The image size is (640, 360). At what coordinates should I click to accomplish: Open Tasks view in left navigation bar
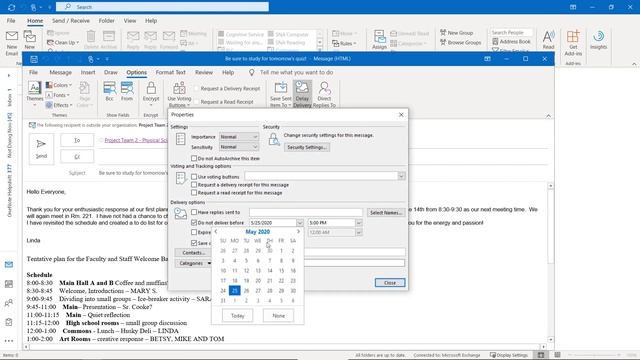(9, 322)
